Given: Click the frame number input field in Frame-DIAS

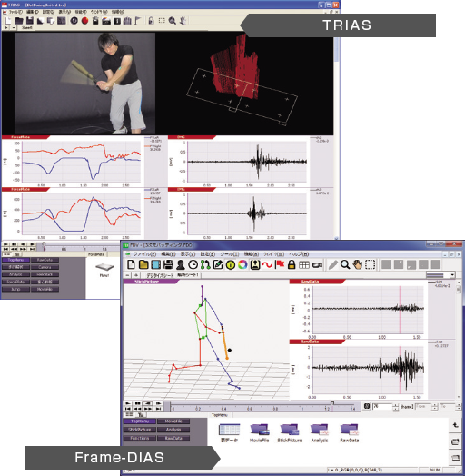Looking at the screenshot, I should pos(382,406).
